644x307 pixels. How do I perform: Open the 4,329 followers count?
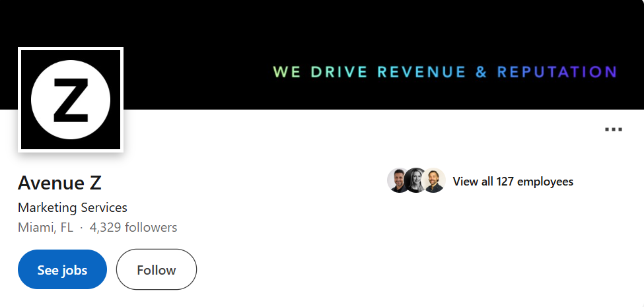tap(133, 227)
